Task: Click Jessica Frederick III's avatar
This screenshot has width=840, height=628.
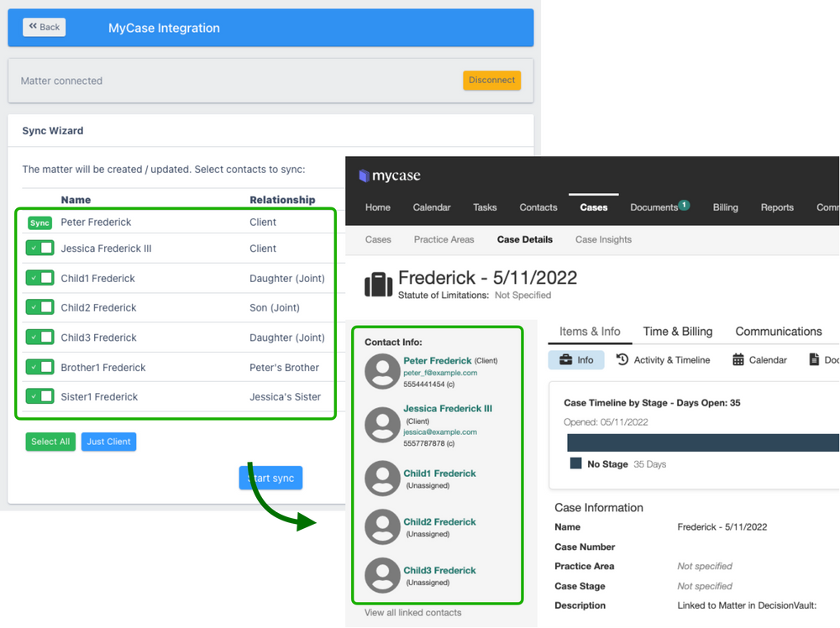Action: click(382, 423)
